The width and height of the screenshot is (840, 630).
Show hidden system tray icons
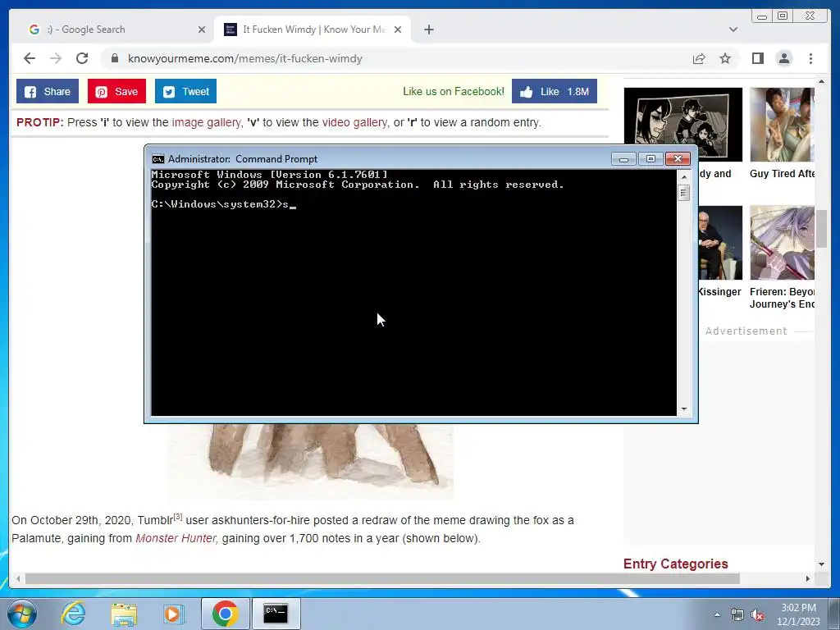(717, 614)
